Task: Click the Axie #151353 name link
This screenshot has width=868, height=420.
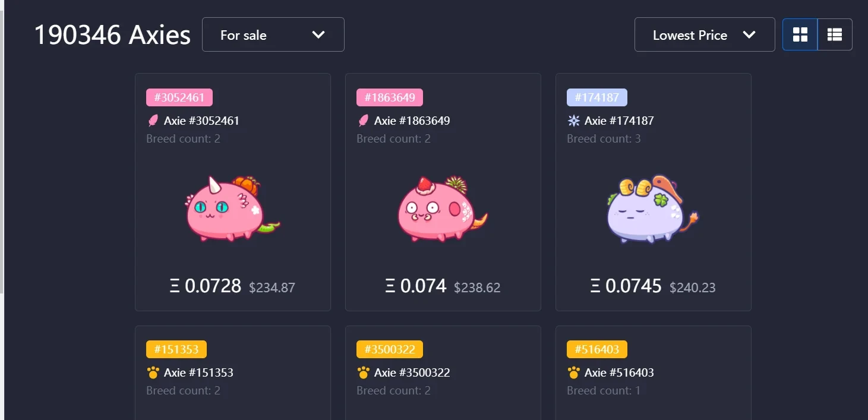Action: tap(198, 373)
